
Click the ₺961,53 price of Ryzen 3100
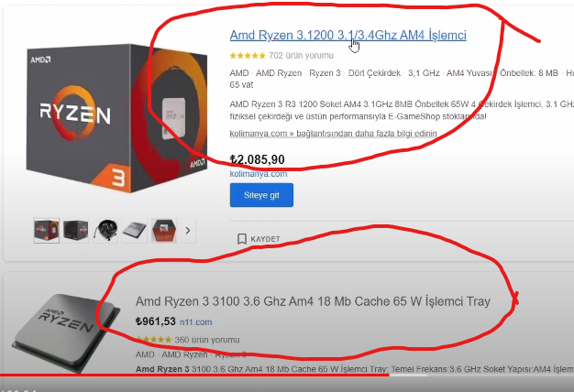click(x=156, y=321)
